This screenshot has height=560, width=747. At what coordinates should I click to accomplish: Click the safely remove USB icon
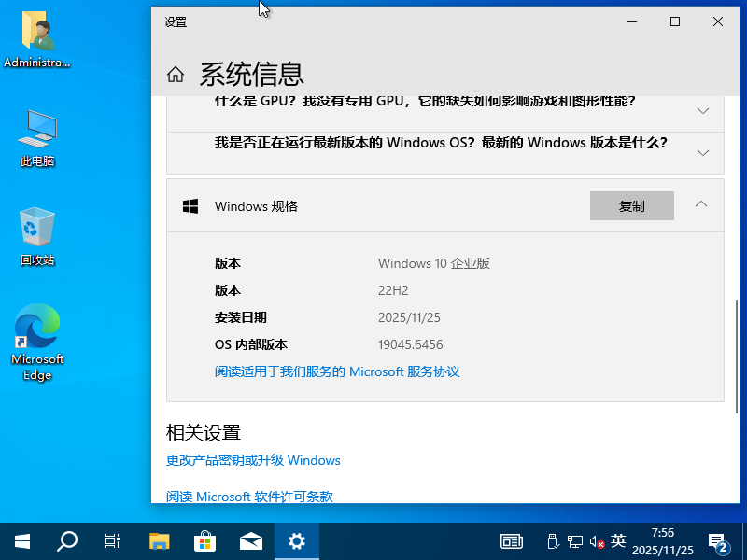click(552, 540)
